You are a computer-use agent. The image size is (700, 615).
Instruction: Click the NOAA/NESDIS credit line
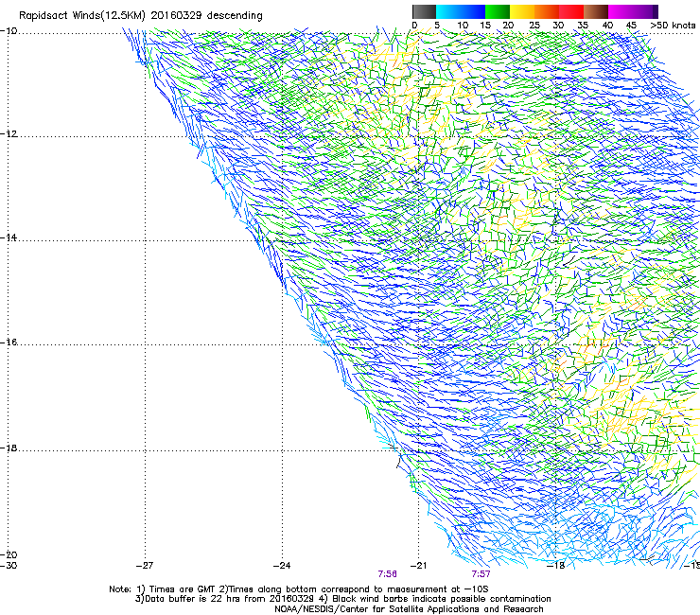409,609
